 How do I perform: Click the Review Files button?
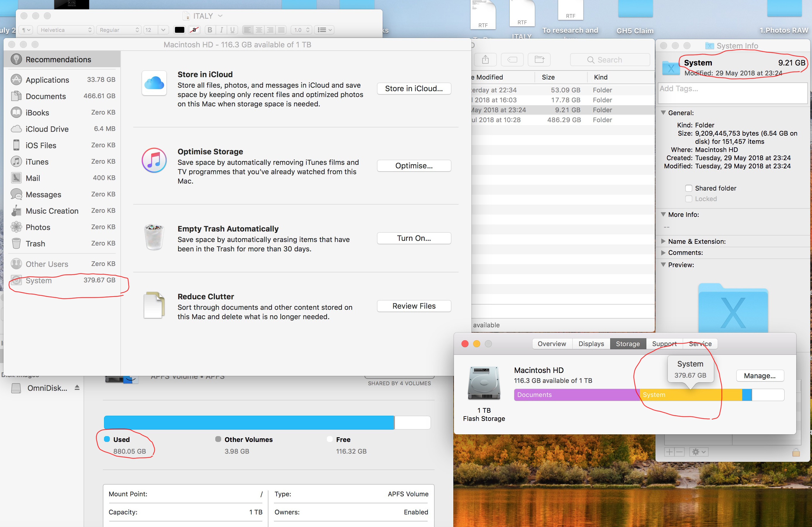[414, 306]
